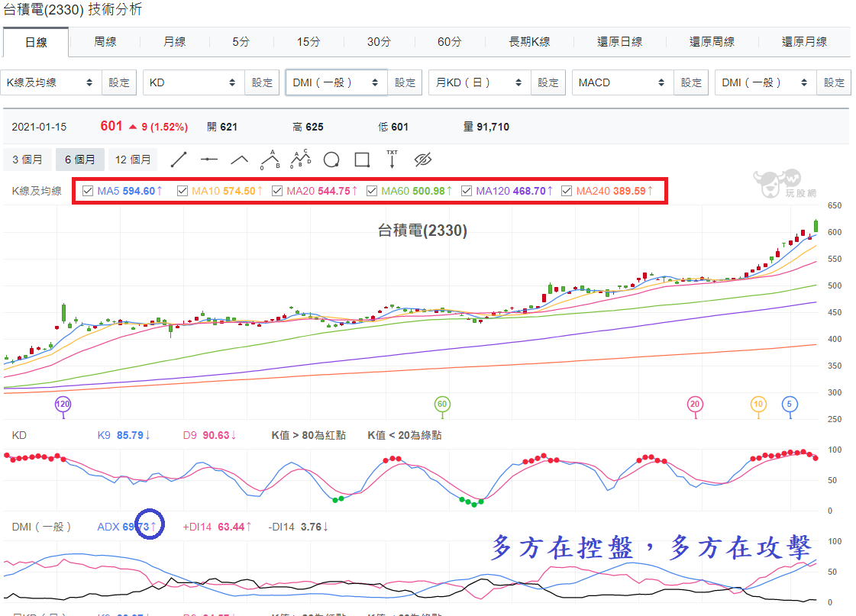Image resolution: width=856 pixels, height=616 pixels.
Task: Switch to the 周線 tab
Action: click(x=105, y=42)
